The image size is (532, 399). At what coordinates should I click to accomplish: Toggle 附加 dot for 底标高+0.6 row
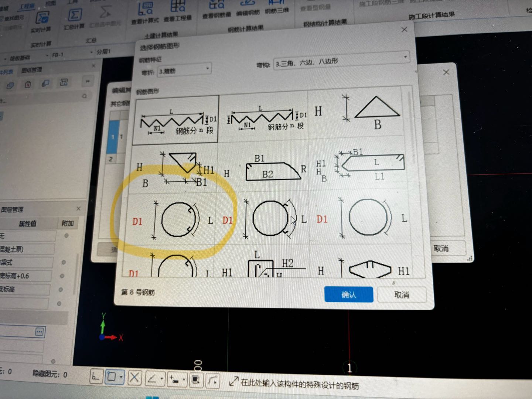(62, 276)
